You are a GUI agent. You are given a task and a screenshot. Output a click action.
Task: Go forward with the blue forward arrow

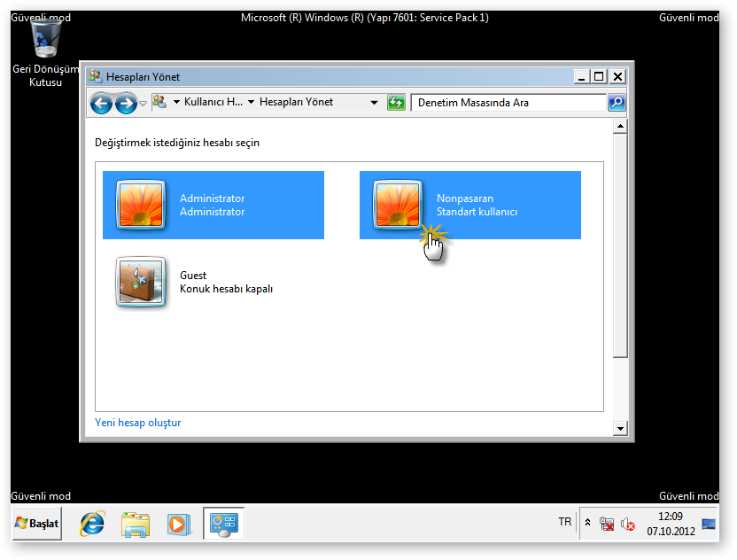pyautogui.click(x=126, y=103)
